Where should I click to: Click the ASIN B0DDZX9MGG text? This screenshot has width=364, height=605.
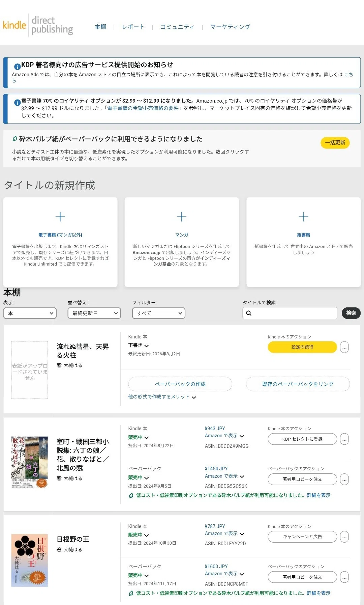pos(227,446)
